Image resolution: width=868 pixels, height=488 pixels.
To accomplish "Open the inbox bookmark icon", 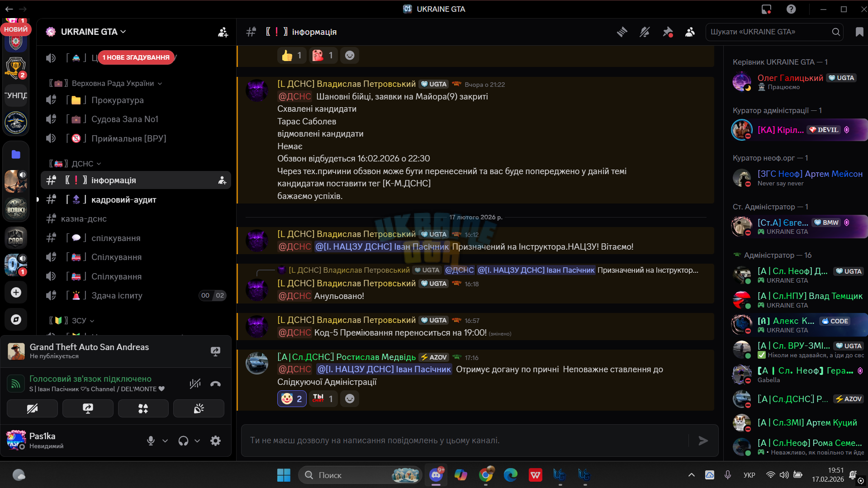I will (x=859, y=32).
